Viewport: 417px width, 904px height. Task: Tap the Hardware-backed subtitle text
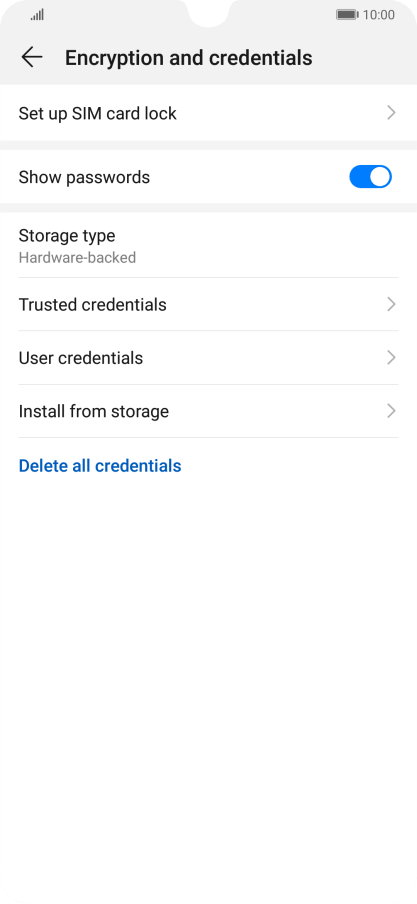77,258
